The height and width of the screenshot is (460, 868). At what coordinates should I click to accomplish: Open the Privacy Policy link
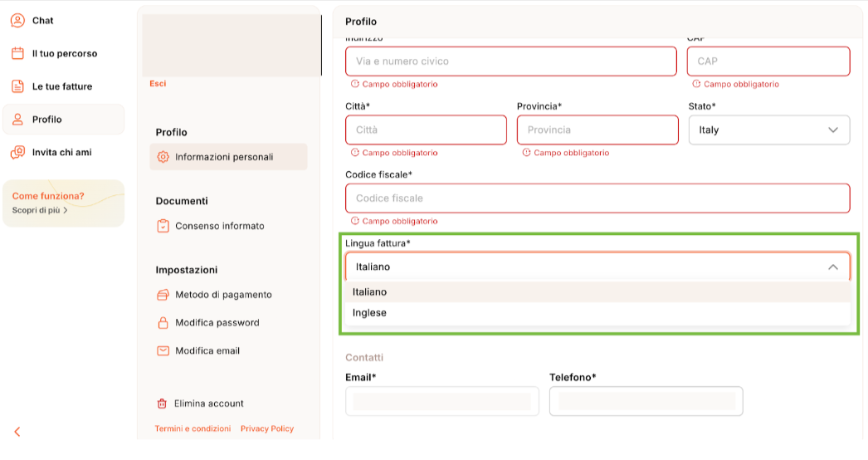point(267,428)
